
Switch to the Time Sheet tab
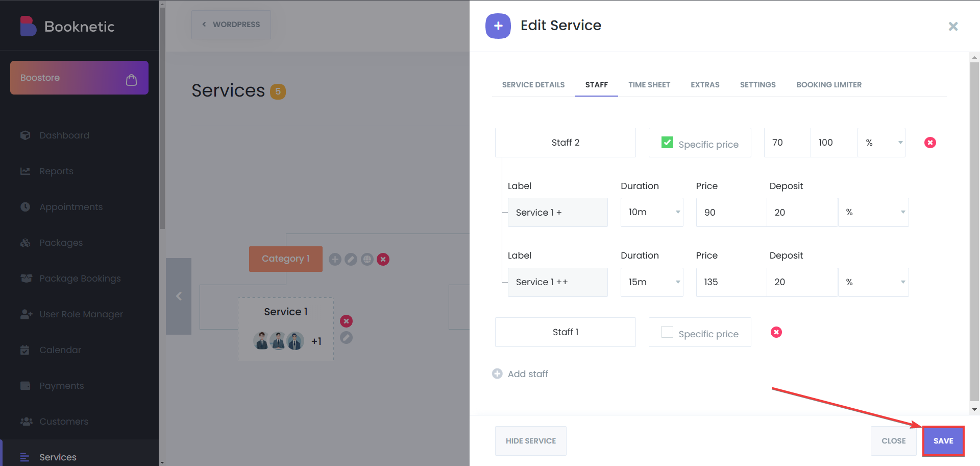tap(649, 85)
